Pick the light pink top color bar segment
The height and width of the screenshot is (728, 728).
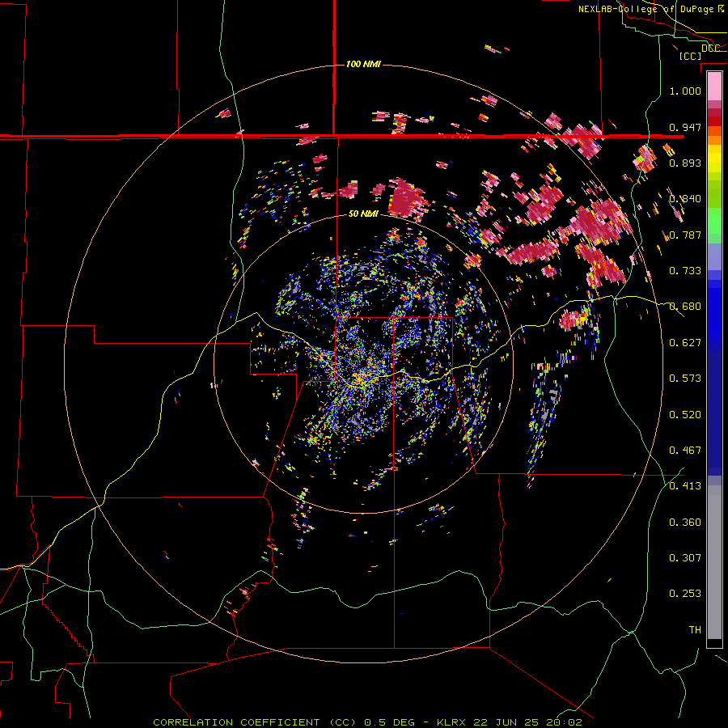click(x=714, y=86)
